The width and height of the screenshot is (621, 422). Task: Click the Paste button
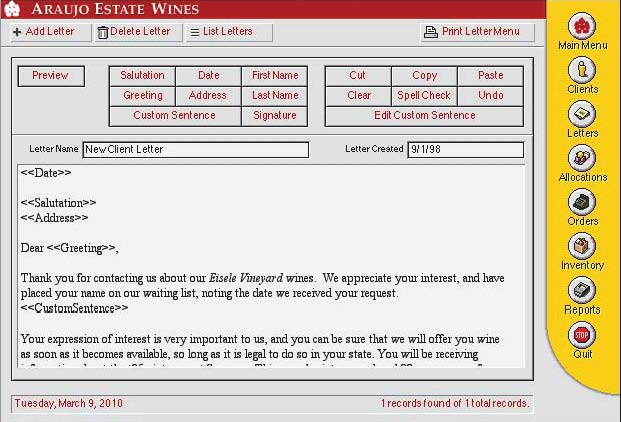click(490, 76)
